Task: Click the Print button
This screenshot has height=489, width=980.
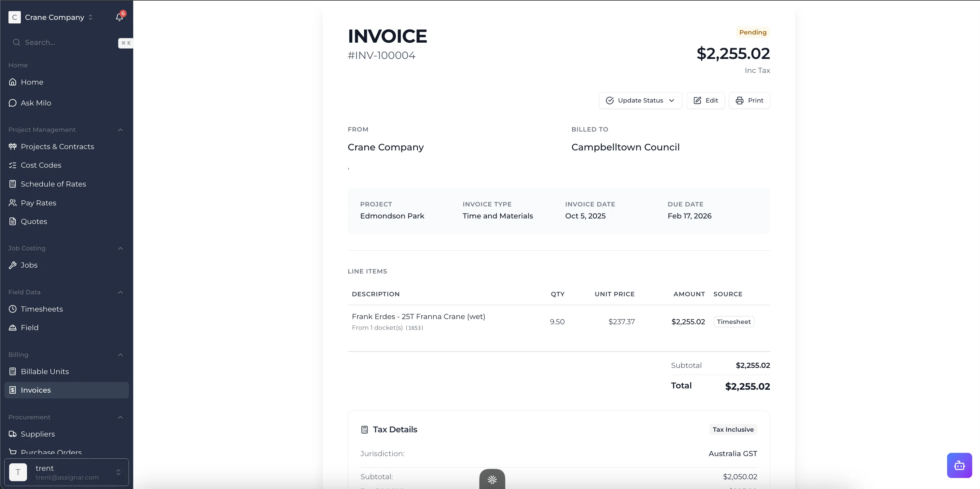Action: point(749,101)
